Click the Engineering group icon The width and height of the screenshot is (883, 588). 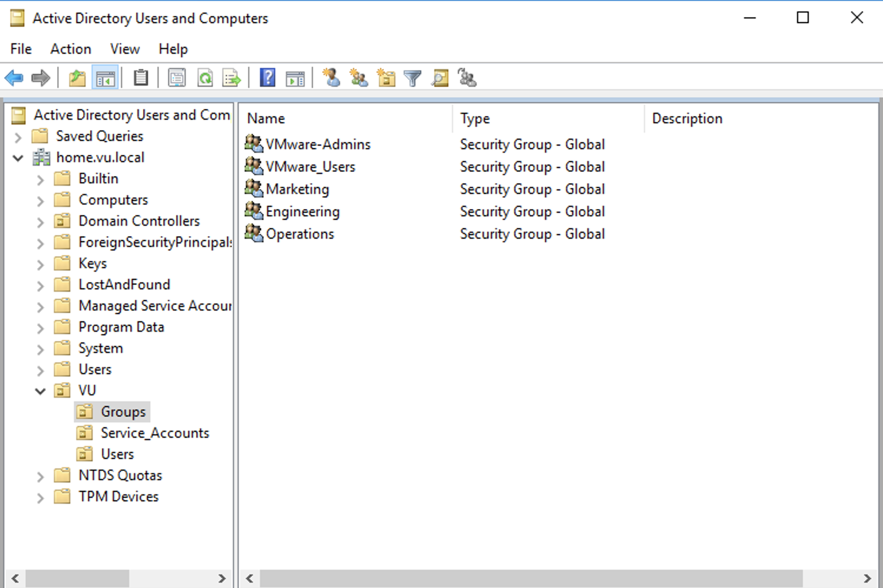[254, 211]
